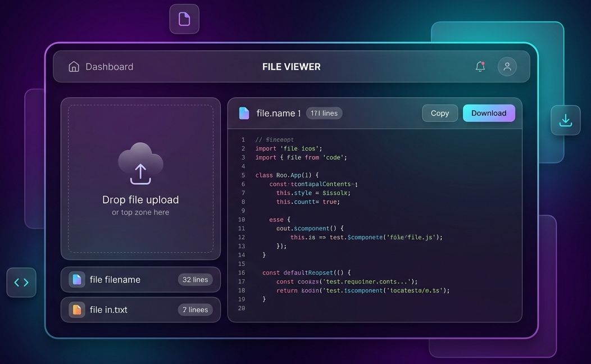Open notifications via the bell icon
The height and width of the screenshot is (364, 591).
480,66
